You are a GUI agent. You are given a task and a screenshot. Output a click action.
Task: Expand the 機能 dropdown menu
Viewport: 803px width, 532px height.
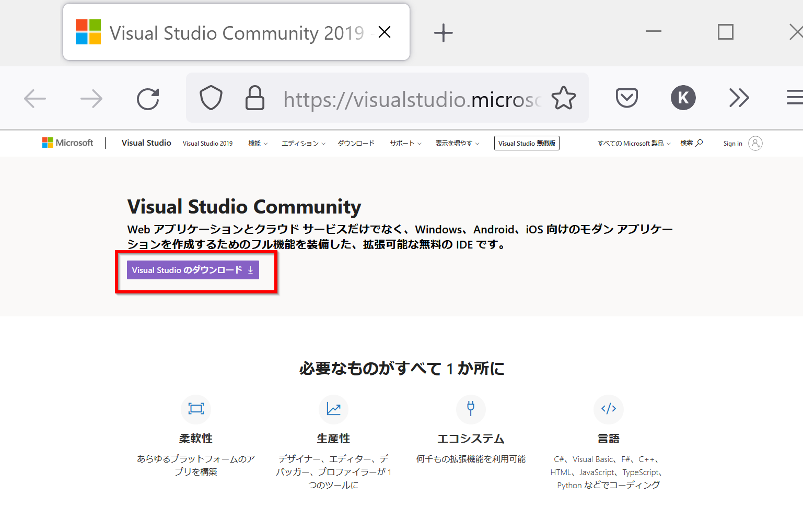[x=258, y=144]
